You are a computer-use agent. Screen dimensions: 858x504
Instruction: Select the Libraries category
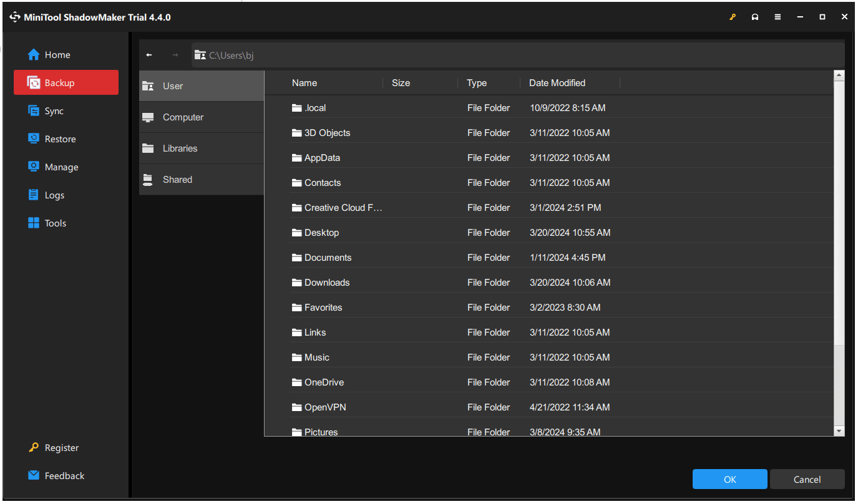tap(180, 148)
